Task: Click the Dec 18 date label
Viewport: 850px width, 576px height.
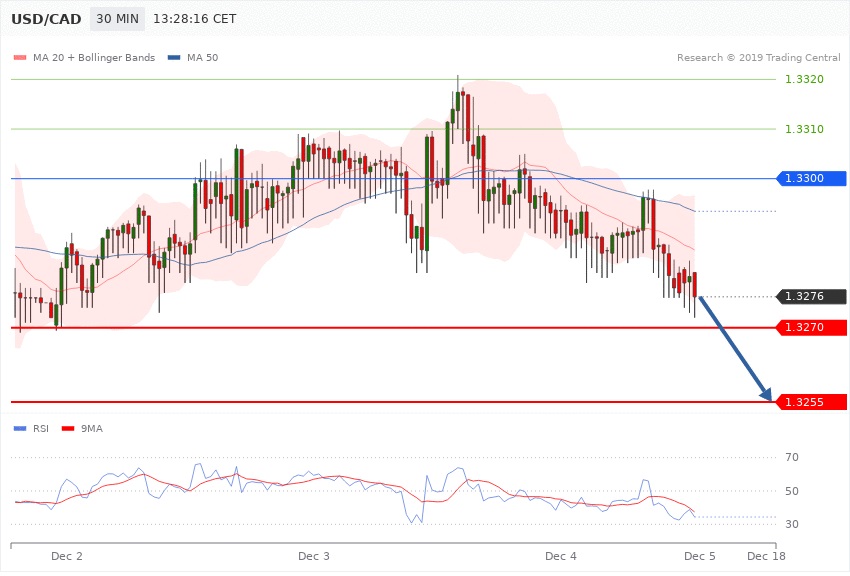Action: click(765, 555)
